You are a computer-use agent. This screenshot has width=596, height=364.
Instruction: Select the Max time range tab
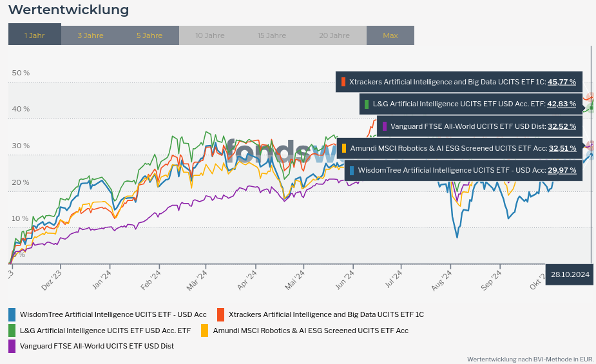(390, 35)
